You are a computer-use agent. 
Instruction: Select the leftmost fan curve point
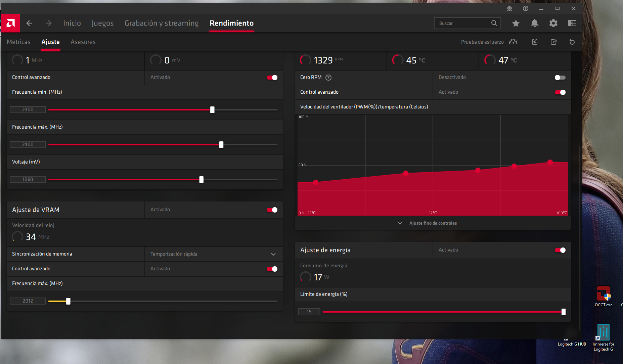(316, 182)
